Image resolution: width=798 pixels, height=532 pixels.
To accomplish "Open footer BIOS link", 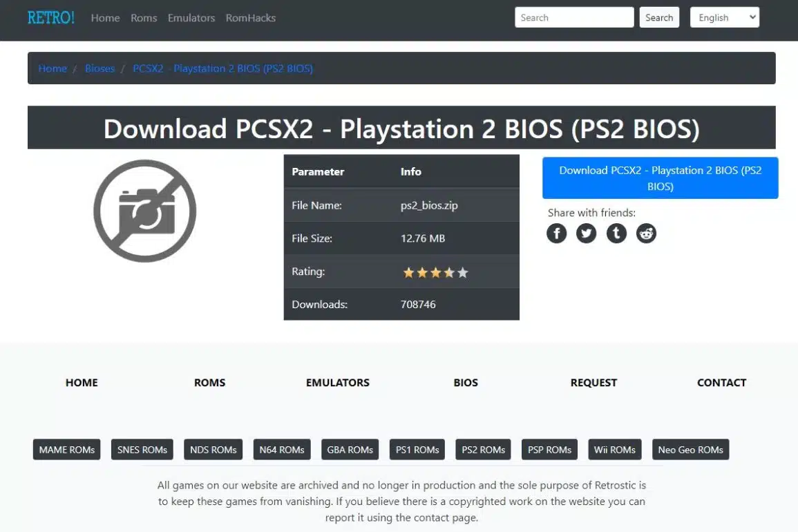I will pyautogui.click(x=466, y=382).
